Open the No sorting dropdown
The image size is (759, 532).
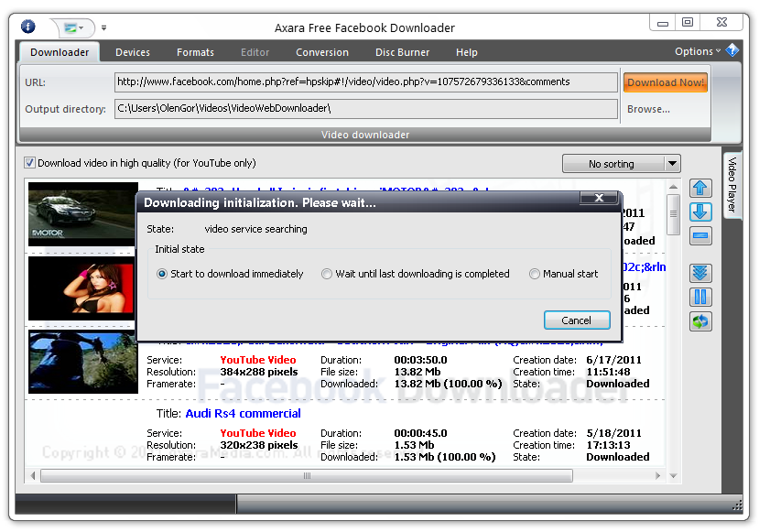621,164
